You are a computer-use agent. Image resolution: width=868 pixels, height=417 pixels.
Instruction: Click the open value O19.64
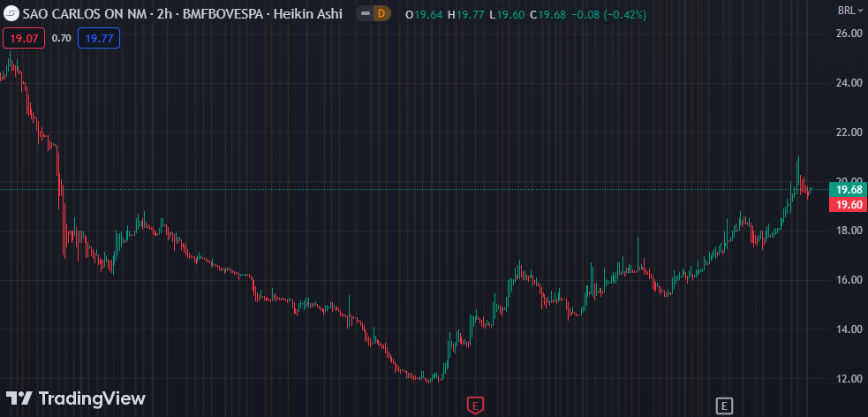[x=424, y=14]
